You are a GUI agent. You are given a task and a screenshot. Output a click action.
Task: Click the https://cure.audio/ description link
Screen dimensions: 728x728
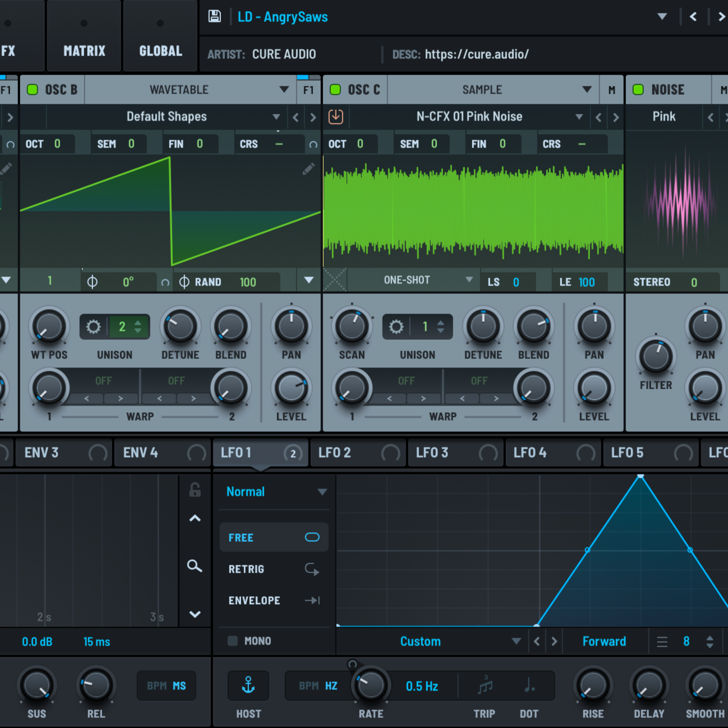(x=476, y=54)
